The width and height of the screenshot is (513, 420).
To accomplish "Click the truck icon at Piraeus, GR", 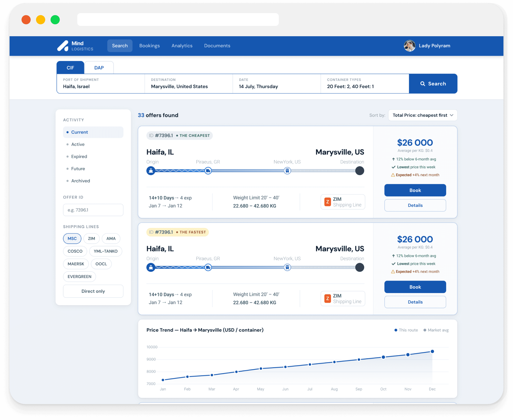I will coord(208,171).
